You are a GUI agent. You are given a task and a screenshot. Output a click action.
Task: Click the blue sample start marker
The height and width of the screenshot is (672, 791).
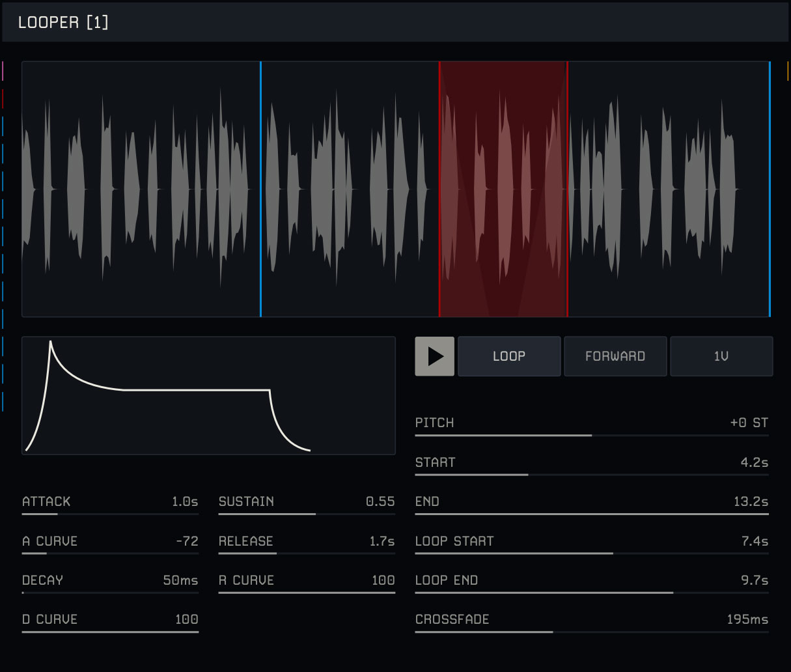click(x=260, y=189)
